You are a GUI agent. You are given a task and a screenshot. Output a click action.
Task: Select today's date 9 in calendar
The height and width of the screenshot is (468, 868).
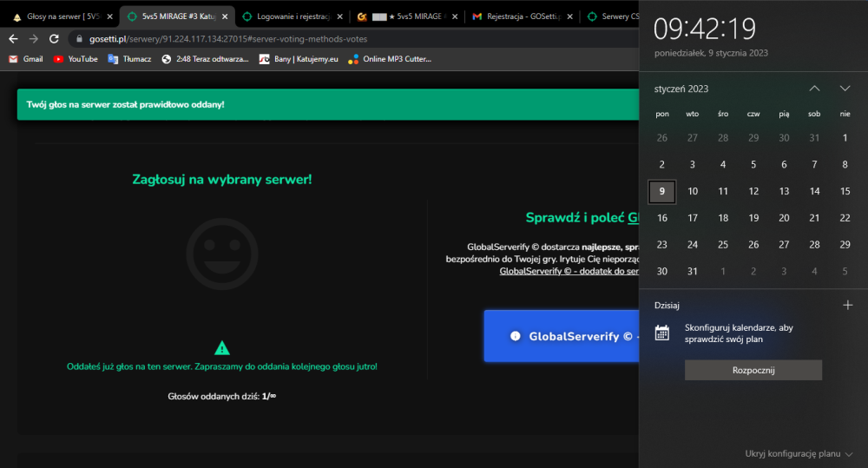click(x=662, y=192)
